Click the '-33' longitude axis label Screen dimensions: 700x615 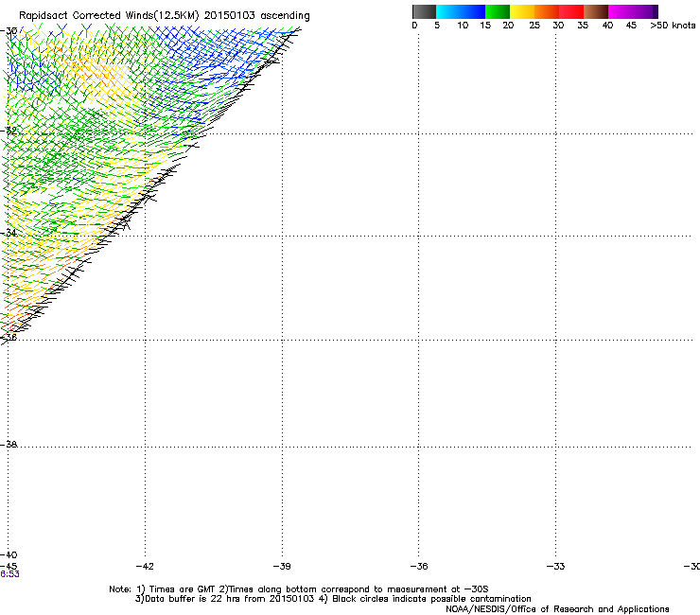555,567
